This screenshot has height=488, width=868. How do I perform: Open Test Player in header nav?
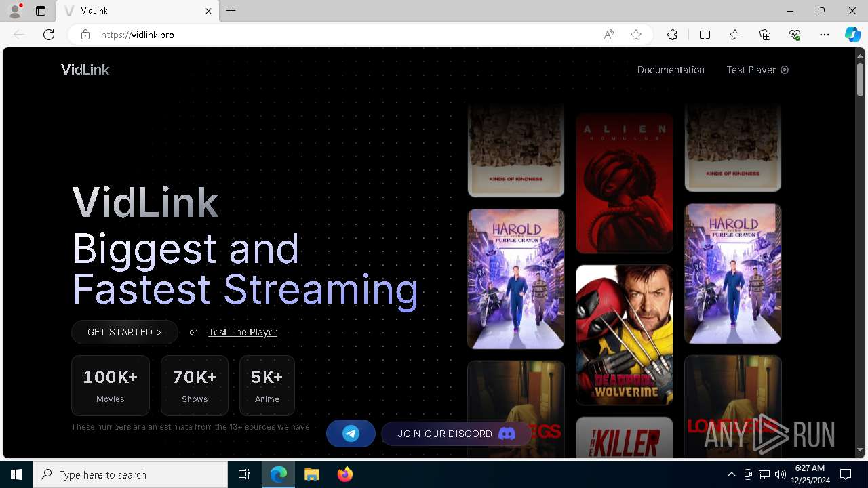tap(757, 70)
